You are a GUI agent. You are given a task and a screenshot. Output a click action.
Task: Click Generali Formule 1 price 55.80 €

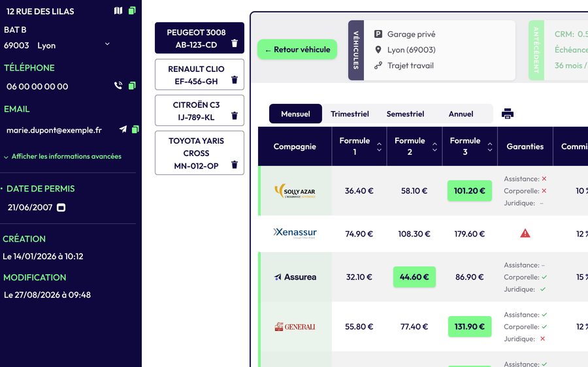(359, 327)
